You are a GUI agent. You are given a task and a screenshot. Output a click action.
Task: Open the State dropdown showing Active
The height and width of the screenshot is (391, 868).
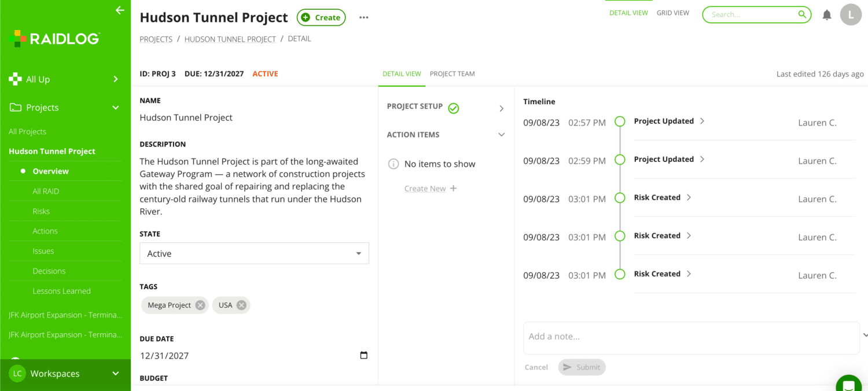tap(254, 253)
